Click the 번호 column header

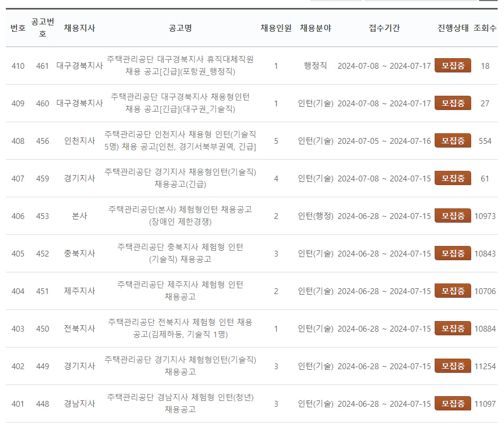[16, 28]
